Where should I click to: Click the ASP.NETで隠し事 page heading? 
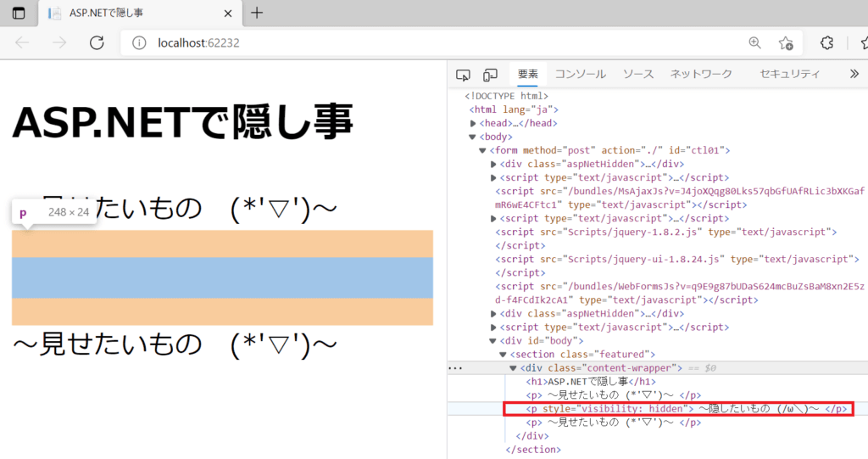tap(183, 121)
